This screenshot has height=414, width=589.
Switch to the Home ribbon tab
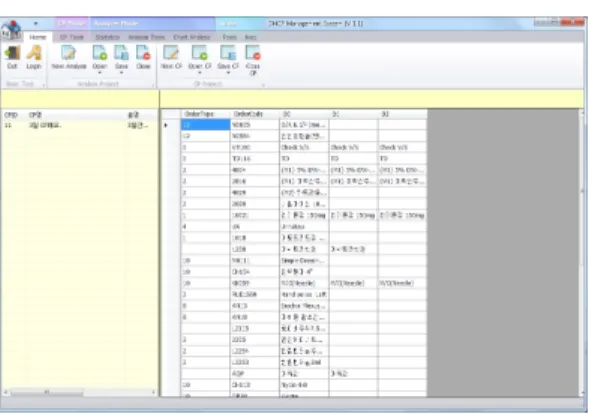coord(38,37)
